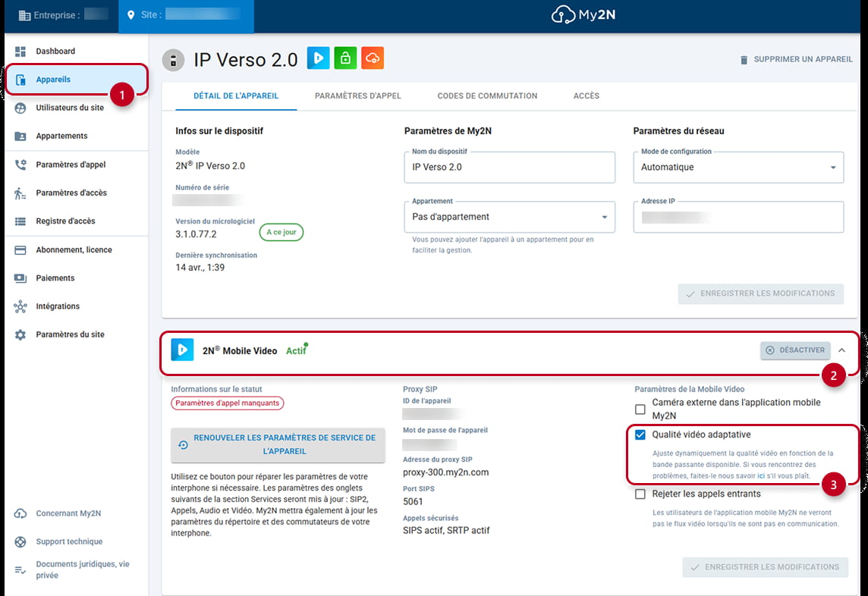Click the Port SIPS value 5061
The image size is (868, 596).
[x=413, y=502]
